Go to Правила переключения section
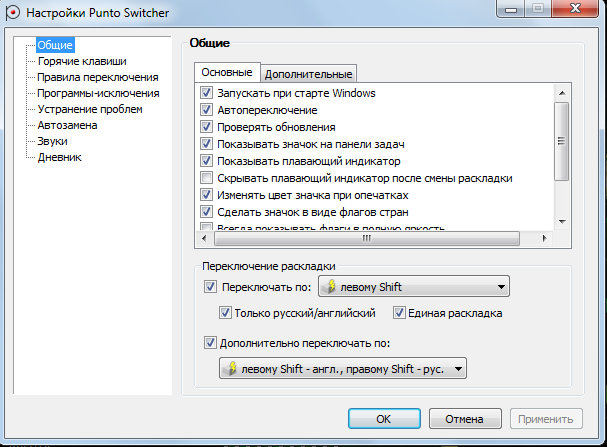Viewport: 607px width, 447px height. click(x=98, y=77)
